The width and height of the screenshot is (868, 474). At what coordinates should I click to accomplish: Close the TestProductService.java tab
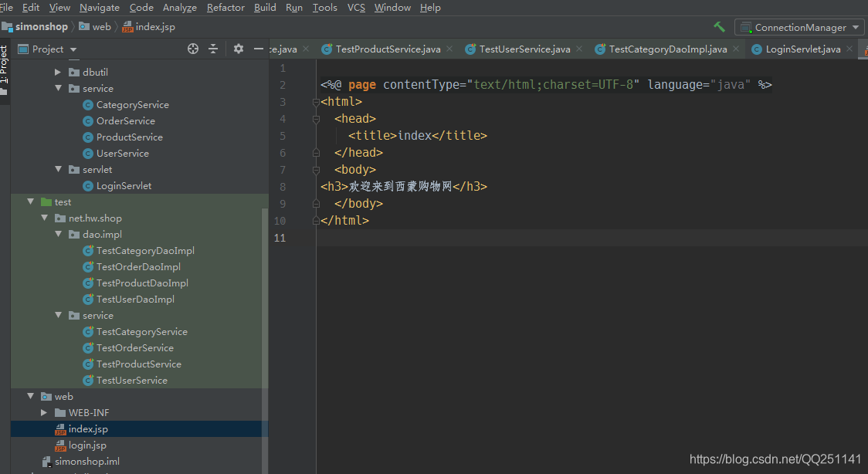(x=449, y=49)
